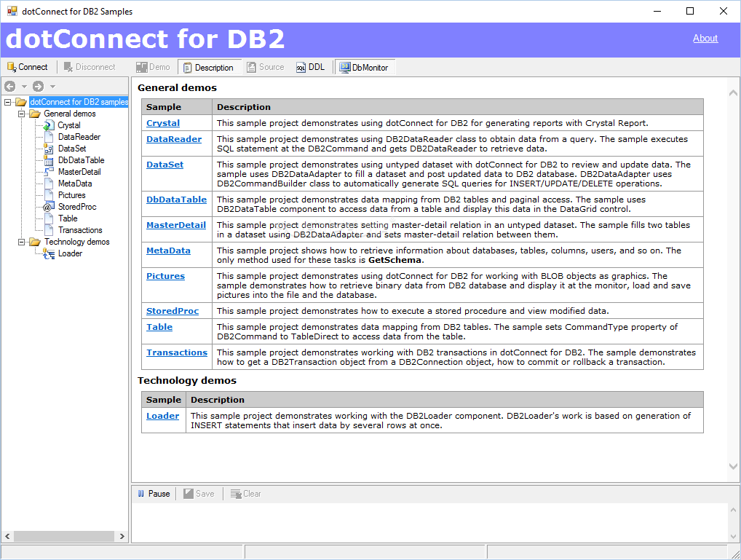Open the Crystal sample link in table
The width and height of the screenshot is (741, 560).
(163, 123)
